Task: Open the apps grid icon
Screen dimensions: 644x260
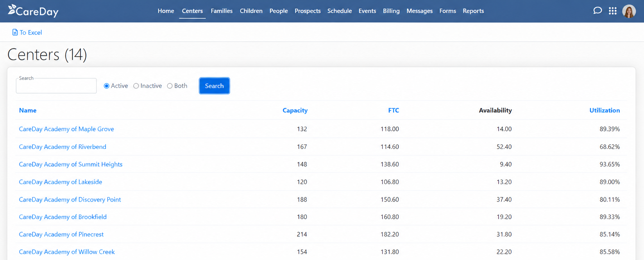Action: 613,11
